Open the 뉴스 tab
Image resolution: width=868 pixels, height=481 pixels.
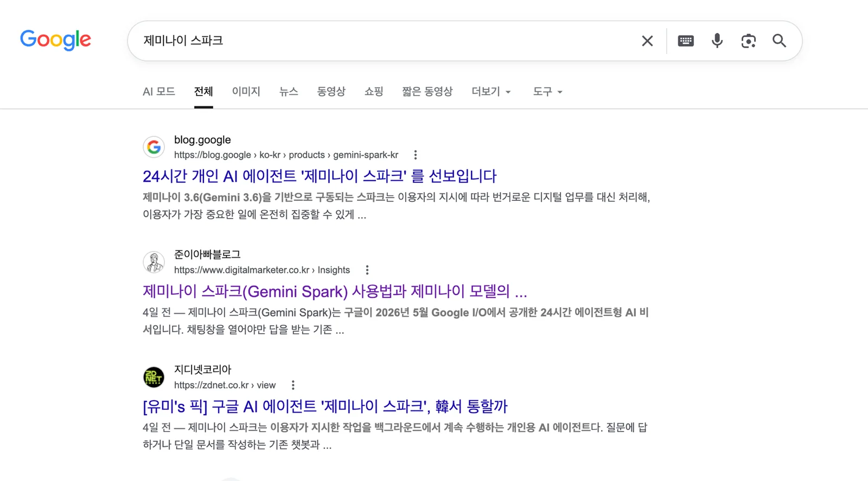[x=289, y=92]
